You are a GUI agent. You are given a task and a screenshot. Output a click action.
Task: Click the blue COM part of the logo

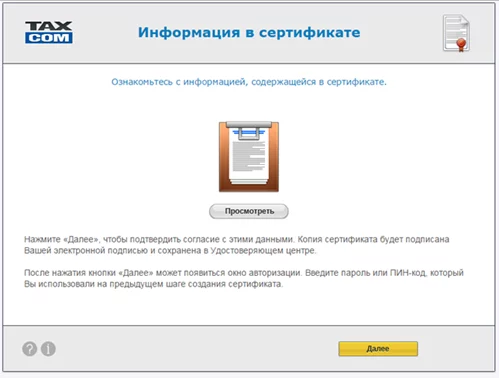click(49, 38)
